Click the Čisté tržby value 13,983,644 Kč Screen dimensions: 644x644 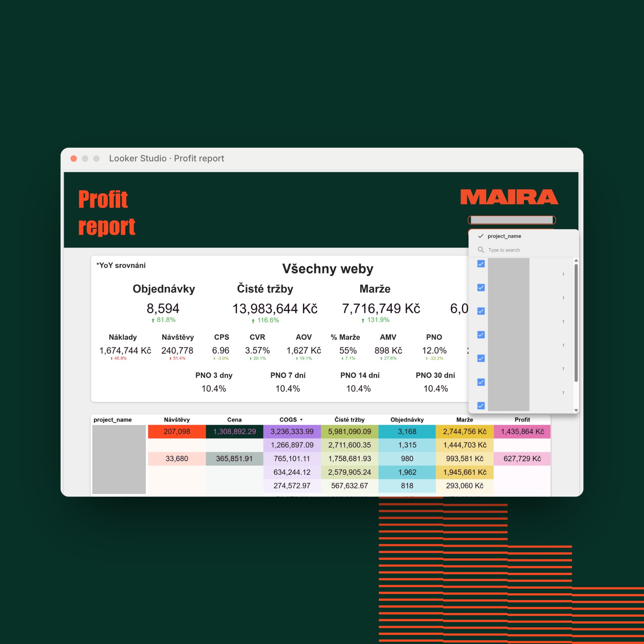[x=275, y=309]
